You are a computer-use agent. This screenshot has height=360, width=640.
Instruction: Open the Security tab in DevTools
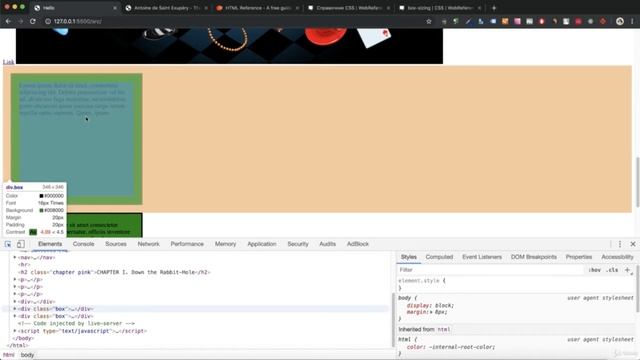[x=298, y=244]
